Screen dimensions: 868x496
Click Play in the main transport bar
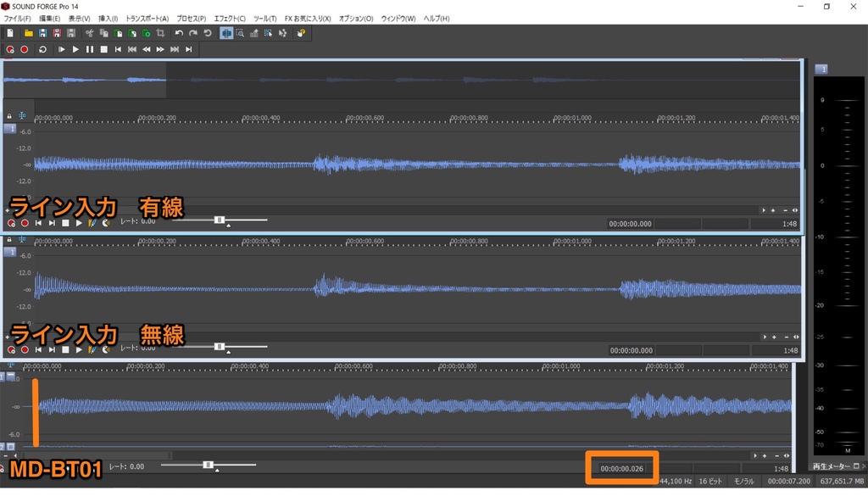click(75, 49)
